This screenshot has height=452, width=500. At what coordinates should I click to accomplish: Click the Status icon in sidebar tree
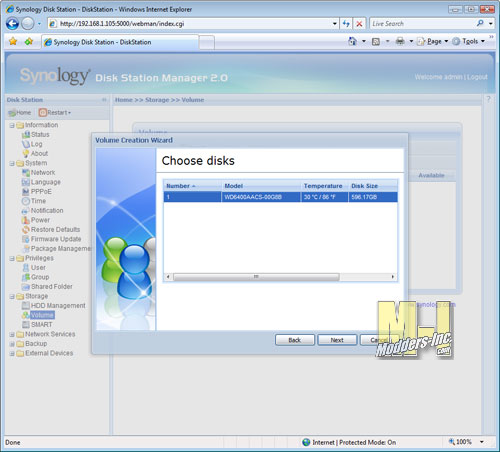point(26,135)
